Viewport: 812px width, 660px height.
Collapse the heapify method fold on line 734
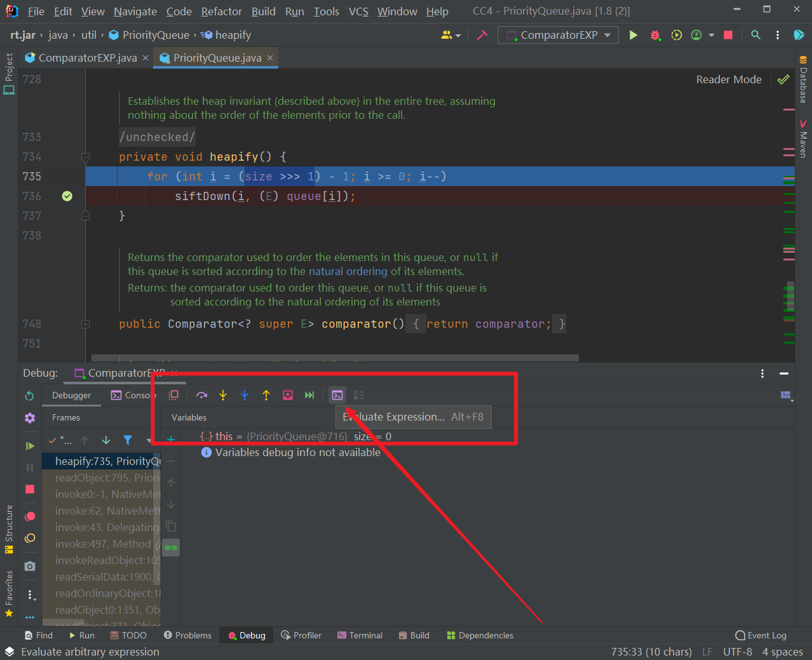85,156
